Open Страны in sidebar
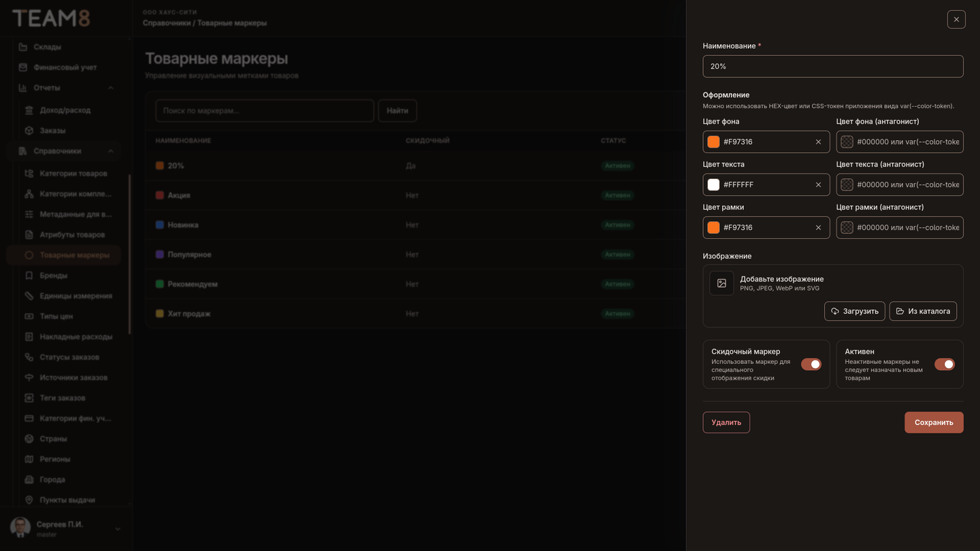 coord(53,439)
